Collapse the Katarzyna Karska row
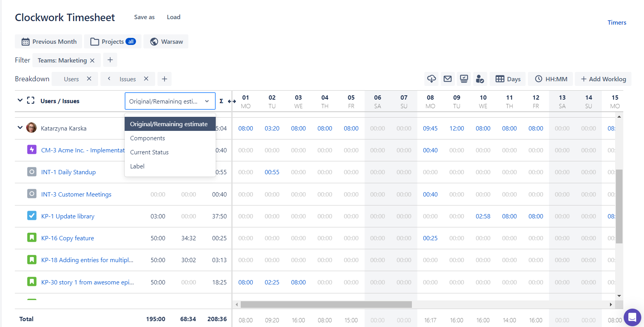 click(x=20, y=128)
